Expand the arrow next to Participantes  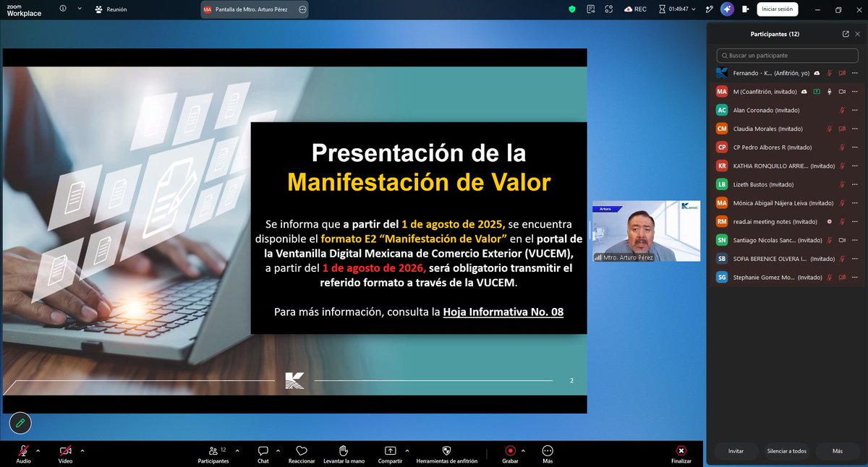click(236, 450)
